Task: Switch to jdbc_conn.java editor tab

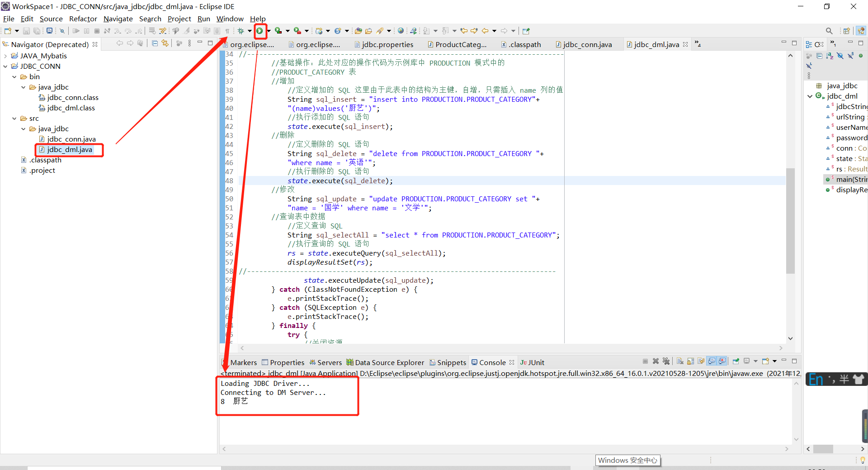Action: coord(583,44)
